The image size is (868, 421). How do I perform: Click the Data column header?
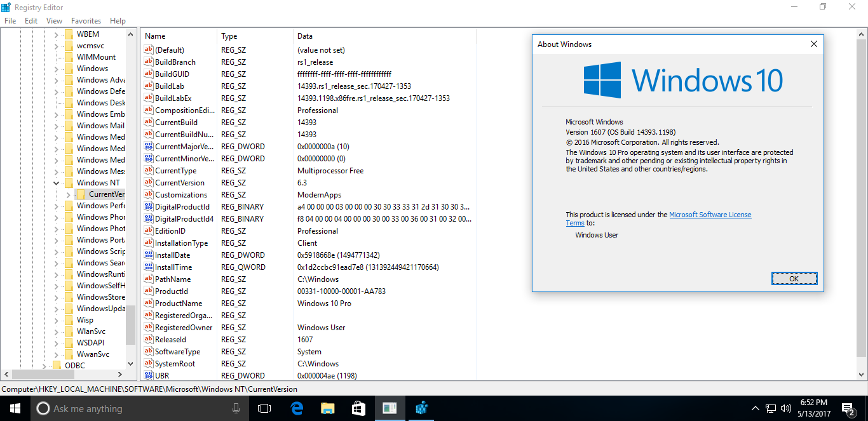(x=384, y=36)
